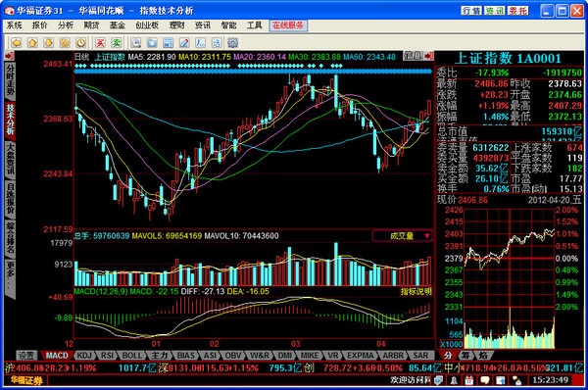Select the 技术分析 sidebar tab
Image resolution: width=588 pixels, height=390 pixels.
[10, 120]
